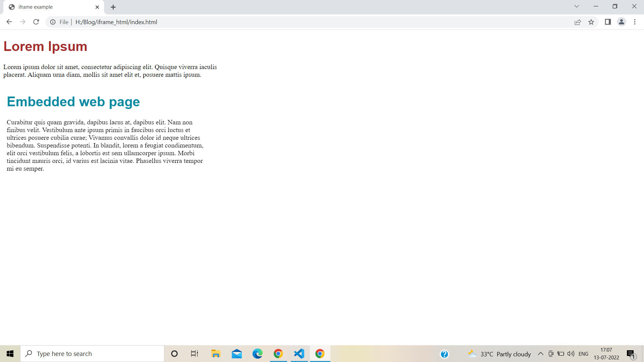Open the browser side panel icon
The width and height of the screenshot is (644, 362).
[608, 22]
